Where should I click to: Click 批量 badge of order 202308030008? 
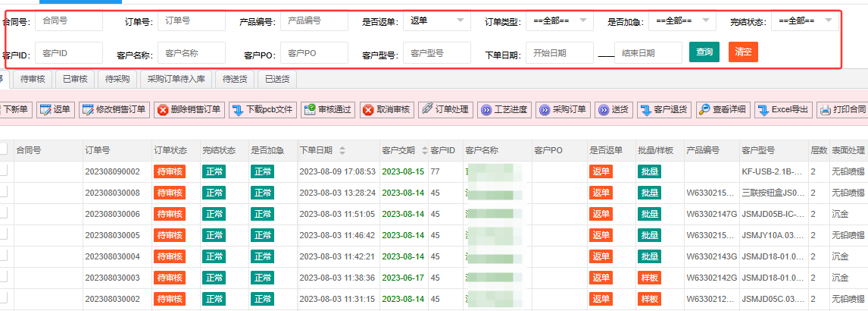pyautogui.click(x=649, y=193)
